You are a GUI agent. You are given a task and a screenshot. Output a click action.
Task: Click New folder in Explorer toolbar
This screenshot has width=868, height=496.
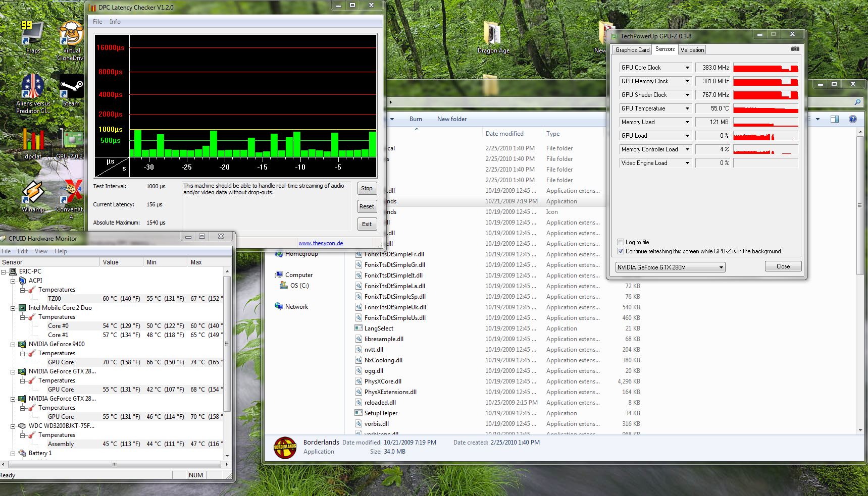pos(452,119)
